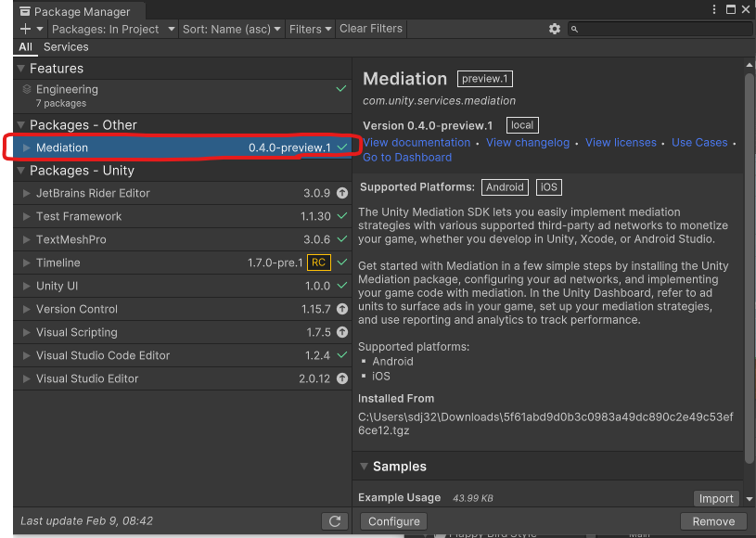Image resolution: width=756 pixels, height=538 pixels.
Task: Click Last update Feb 9, 08:42 status text
Action: (x=87, y=520)
